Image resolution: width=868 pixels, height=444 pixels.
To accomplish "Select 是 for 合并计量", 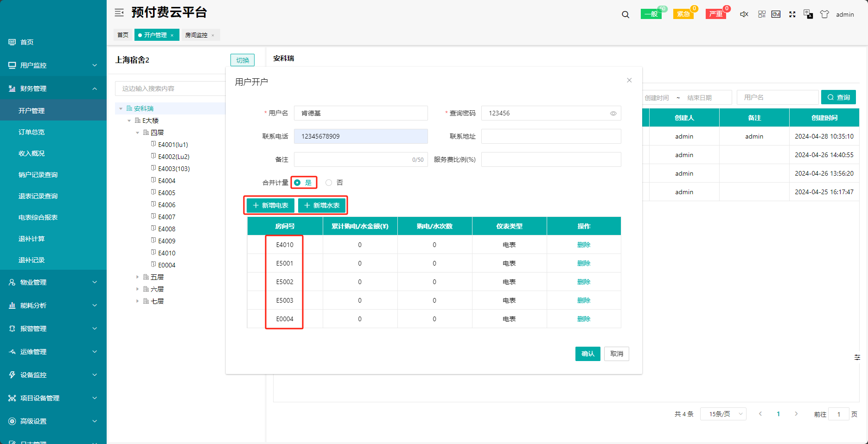I will click(x=298, y=183).
